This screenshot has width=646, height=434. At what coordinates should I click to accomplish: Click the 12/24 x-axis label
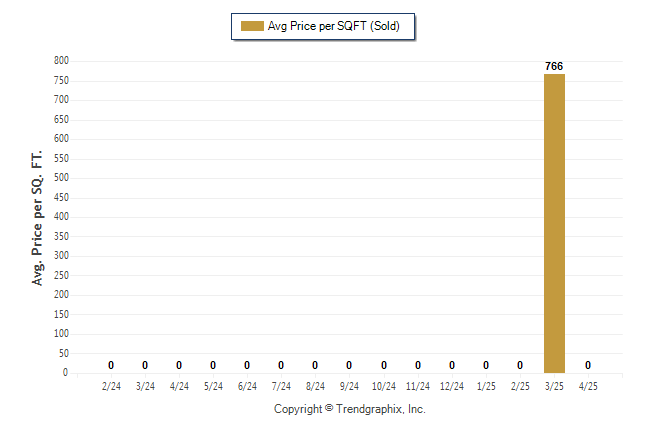(452, 386)
